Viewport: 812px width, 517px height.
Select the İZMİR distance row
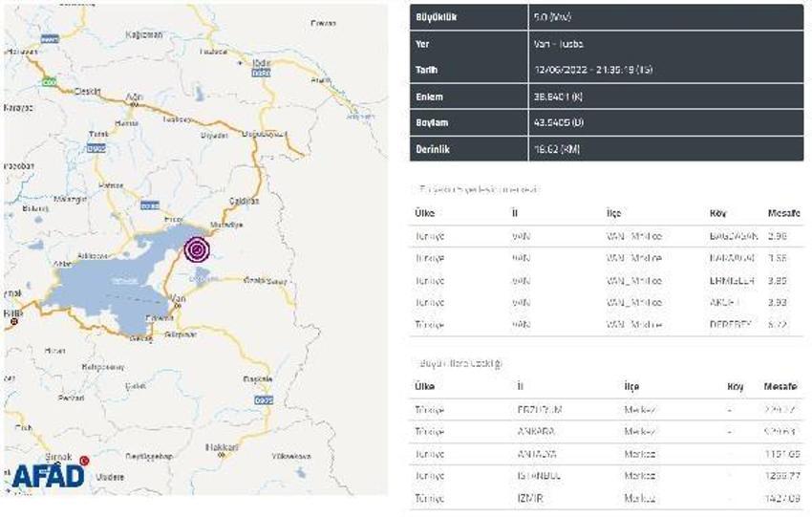click(607, 498)
